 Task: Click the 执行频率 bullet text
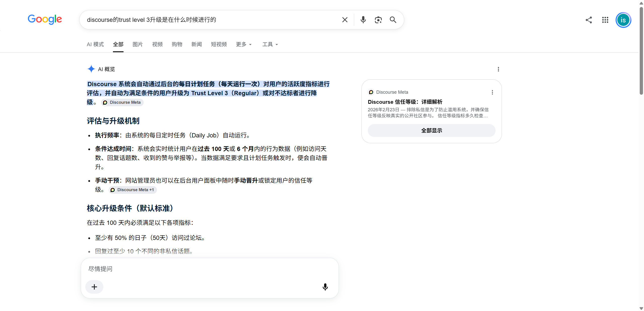173,135
